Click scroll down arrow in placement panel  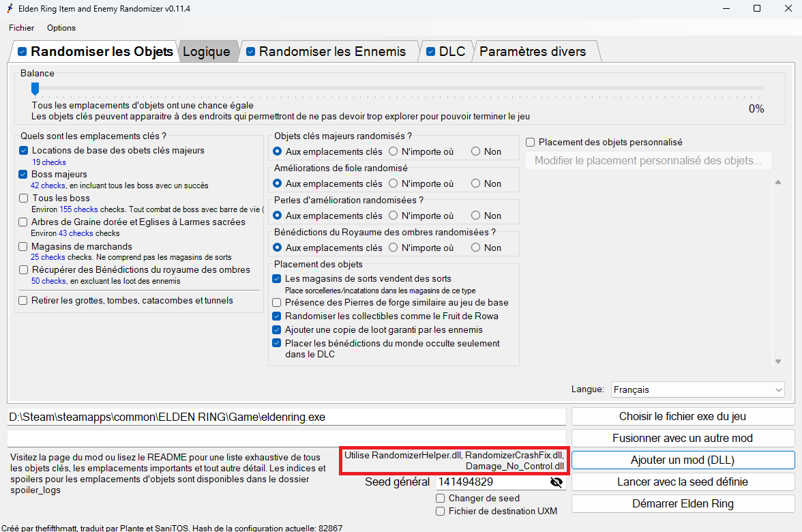coord(778,361)
